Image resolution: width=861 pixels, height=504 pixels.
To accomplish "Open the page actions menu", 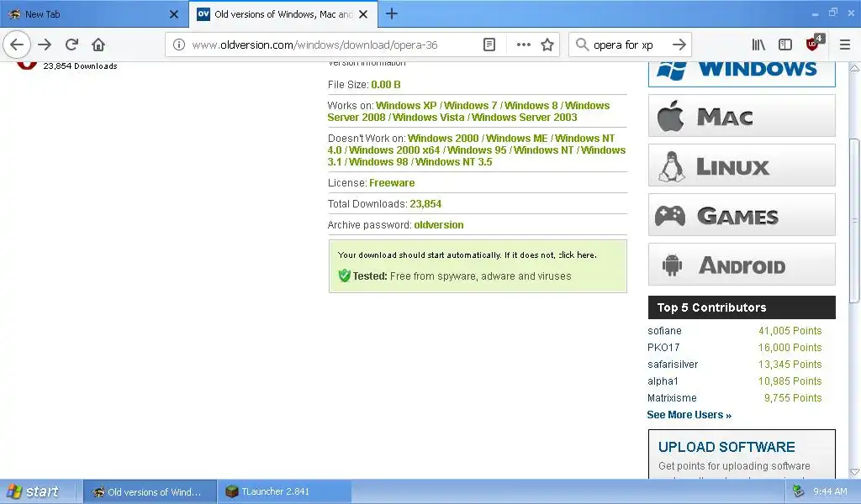I will 523,45.
